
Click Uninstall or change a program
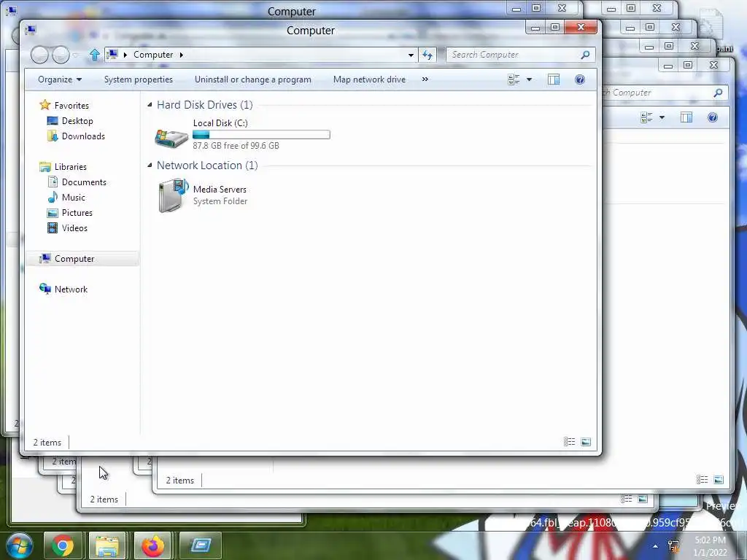click(253, 79)
